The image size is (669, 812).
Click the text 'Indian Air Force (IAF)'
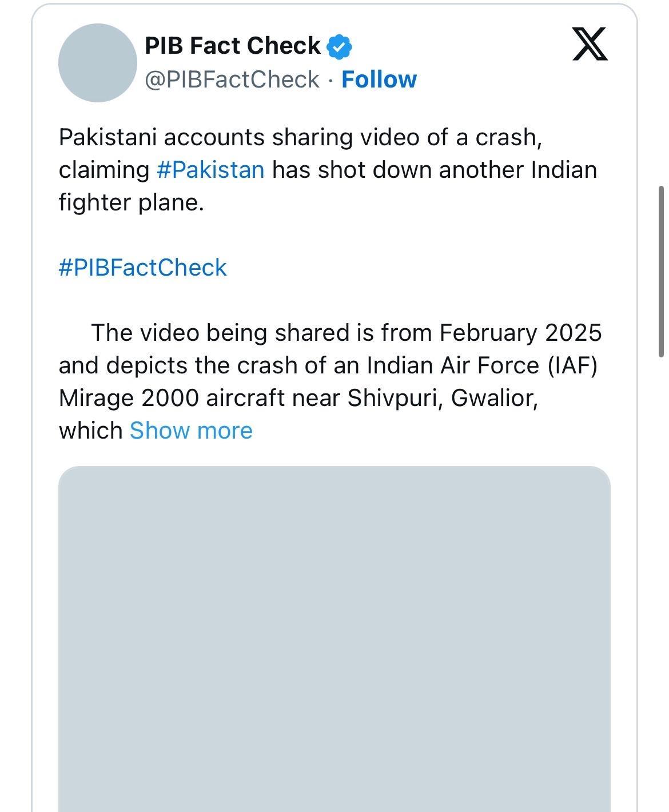tap(482, 365)
